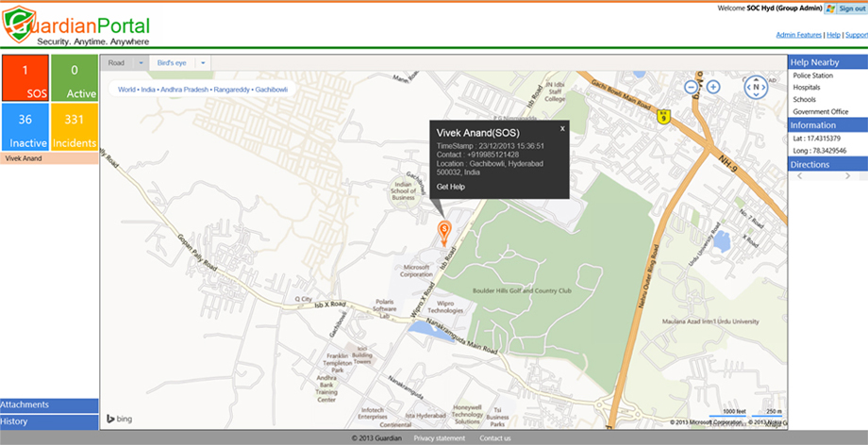The height and width of the screenshot is (445, 868).
Task: Open the Road view dropdown arrow
Action: click(x=141, y=63)
